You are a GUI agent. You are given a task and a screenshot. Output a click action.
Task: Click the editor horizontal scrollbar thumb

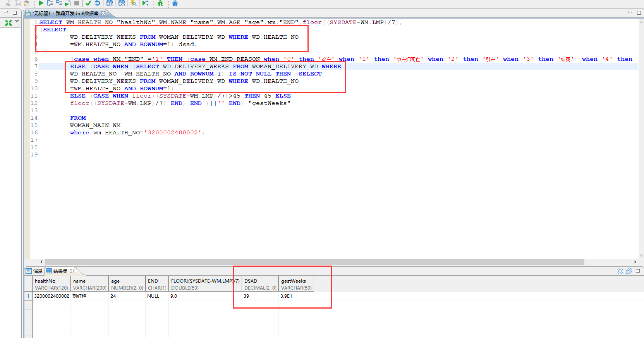[314, 262]
